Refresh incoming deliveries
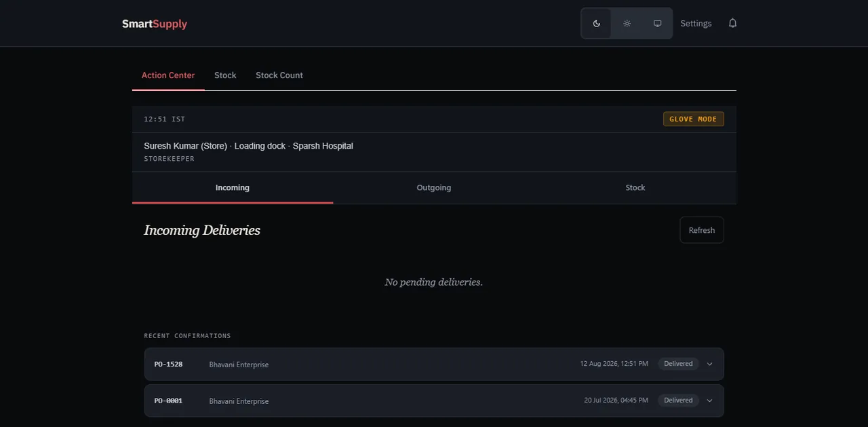Screen dimensions: 868x427 [702, 230]
